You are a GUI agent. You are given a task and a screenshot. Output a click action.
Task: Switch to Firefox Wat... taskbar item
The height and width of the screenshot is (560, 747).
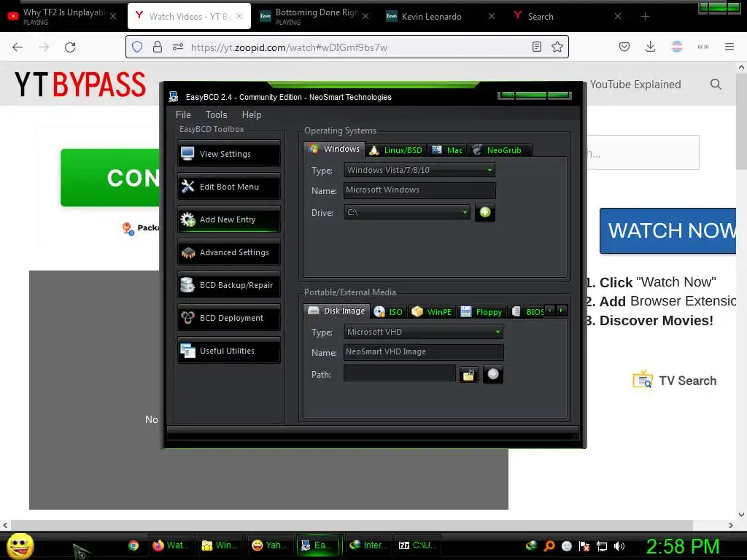tap(171, 545)
